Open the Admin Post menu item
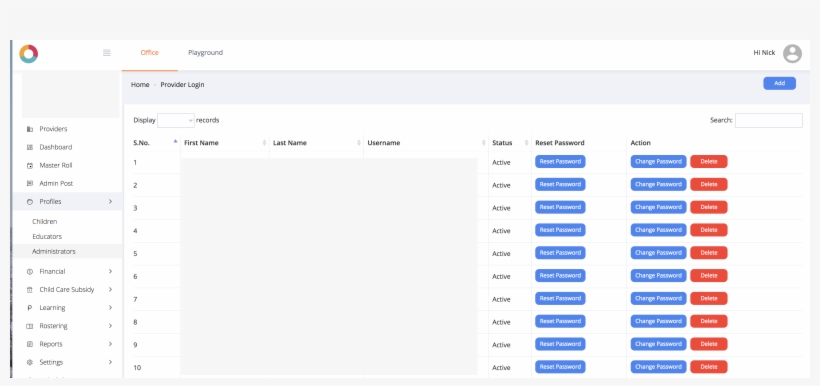 click(56, 184)
